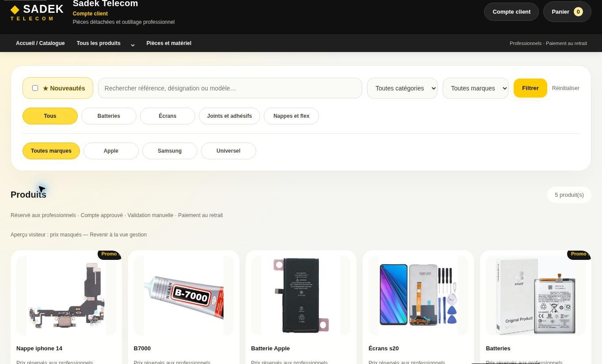
Task: Click the Batteries product card title
Action: tap(498, 349)
